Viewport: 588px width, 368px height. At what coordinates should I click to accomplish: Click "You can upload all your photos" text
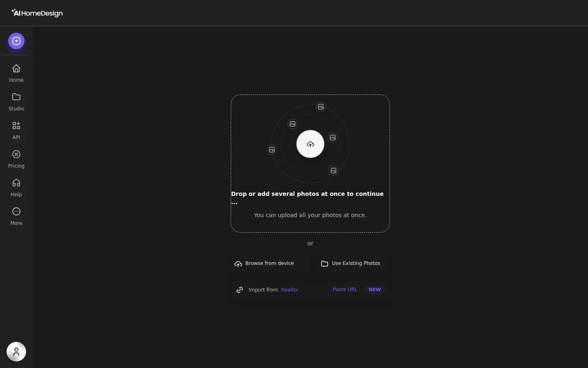(x=310, y=215)
